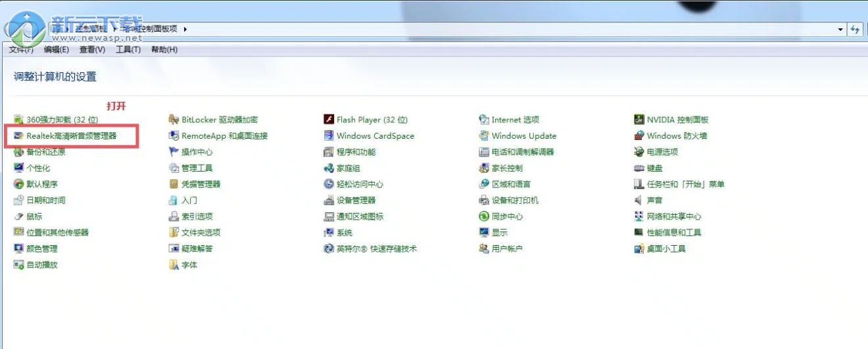Screen dimensions: 868x349
Task: Open the 家庭组 icon
Action: [329, 168]
